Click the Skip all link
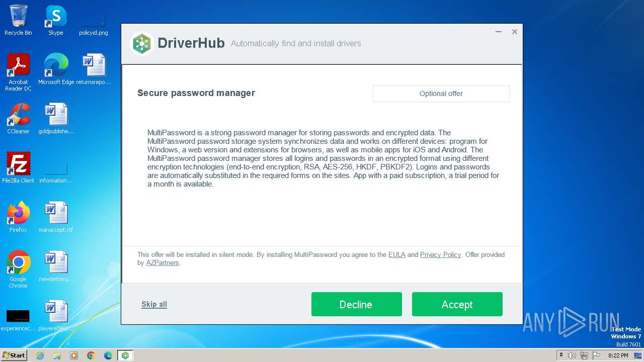Screen dimensions: 644x362 click(x=154, y=304)
